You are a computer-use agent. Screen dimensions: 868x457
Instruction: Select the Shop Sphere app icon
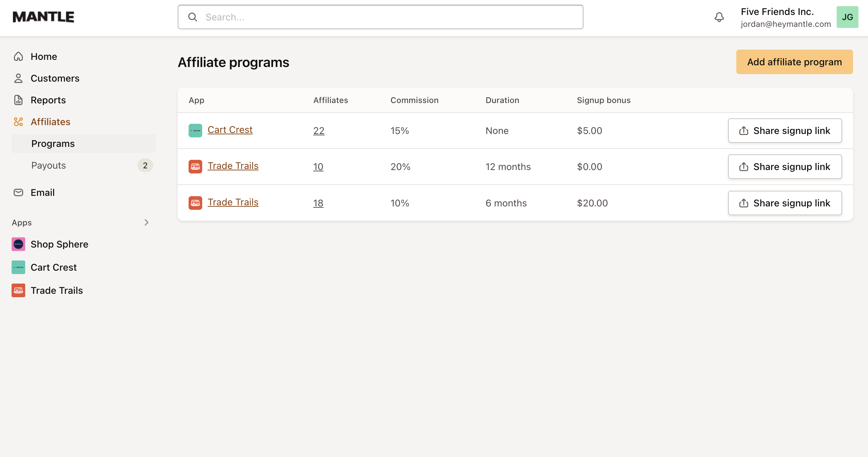(x=18, y=244)
